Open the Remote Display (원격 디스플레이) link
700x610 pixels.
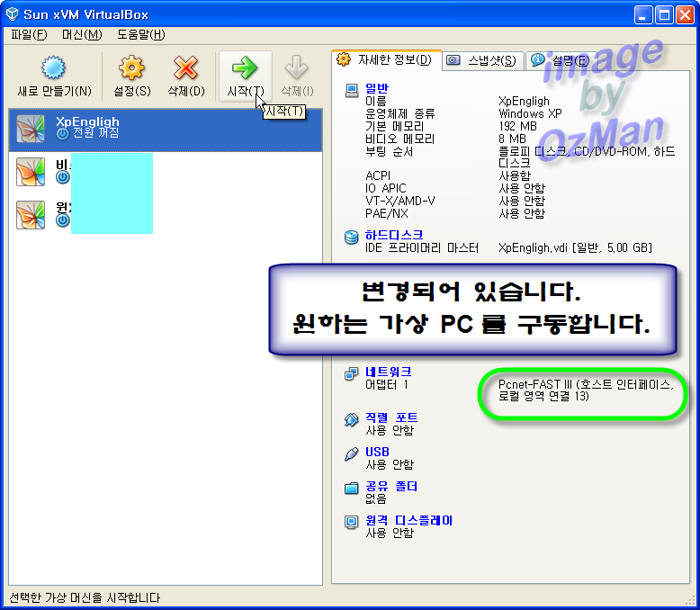pyautogui.click(x=408, y=520)
